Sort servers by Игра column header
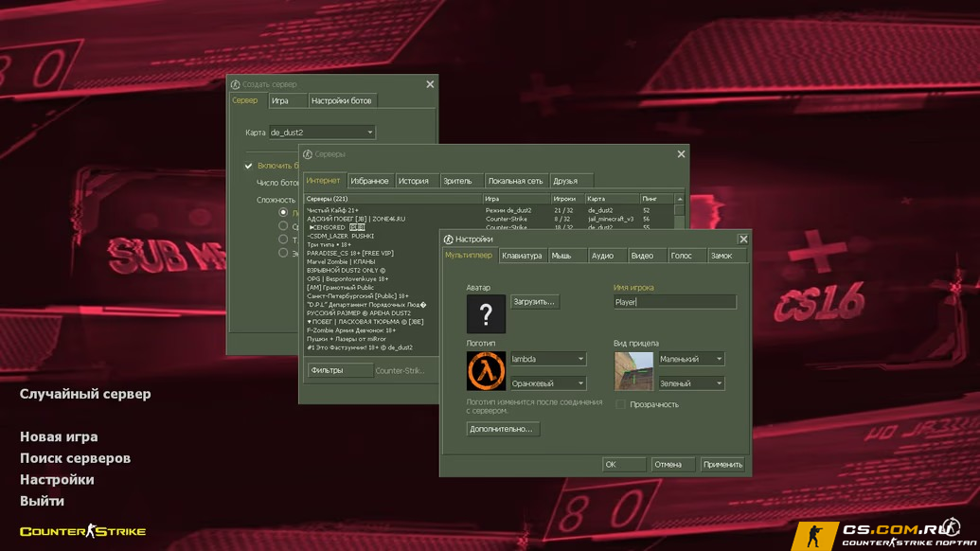This screenshot has width=980, height=551. [x=516, y=199]
